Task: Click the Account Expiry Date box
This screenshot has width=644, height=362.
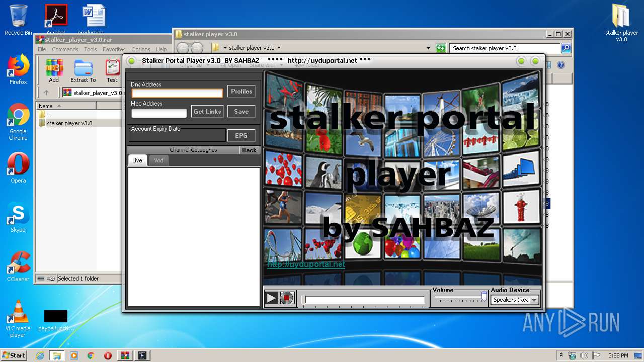Action: pyautogui.click(x=178, y=136)
